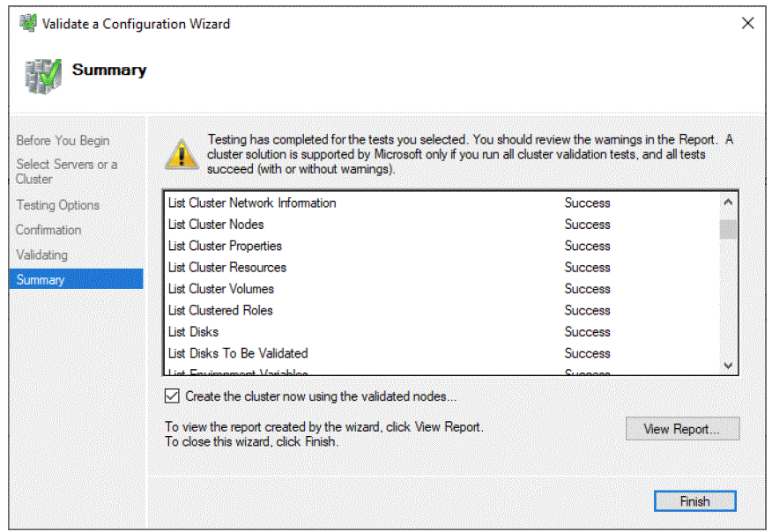Click the Summary header icon with green checkmark

[41, 72]
